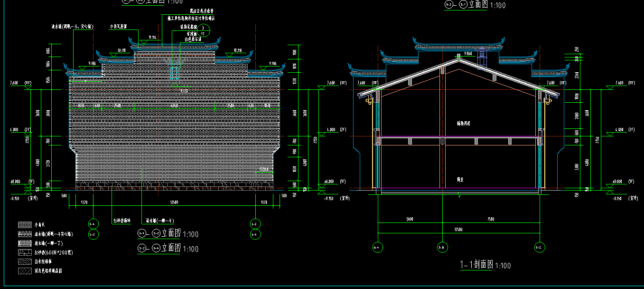Select the 9.860 ridge elevation mark in section

(468, 54)
